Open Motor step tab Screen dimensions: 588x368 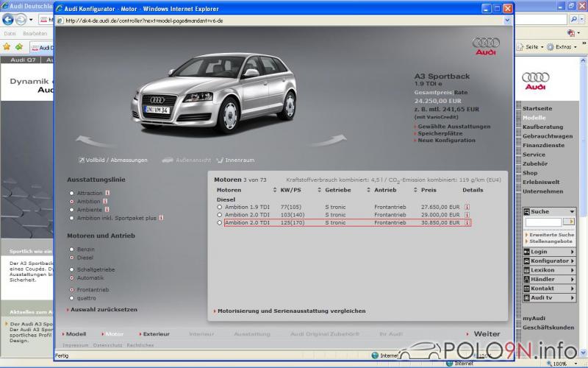[x=113, y=334]
